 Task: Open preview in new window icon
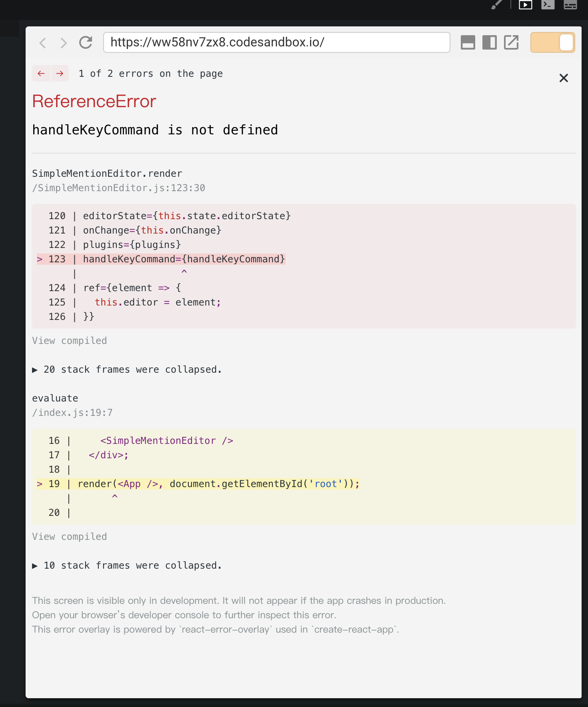(511, 42)
